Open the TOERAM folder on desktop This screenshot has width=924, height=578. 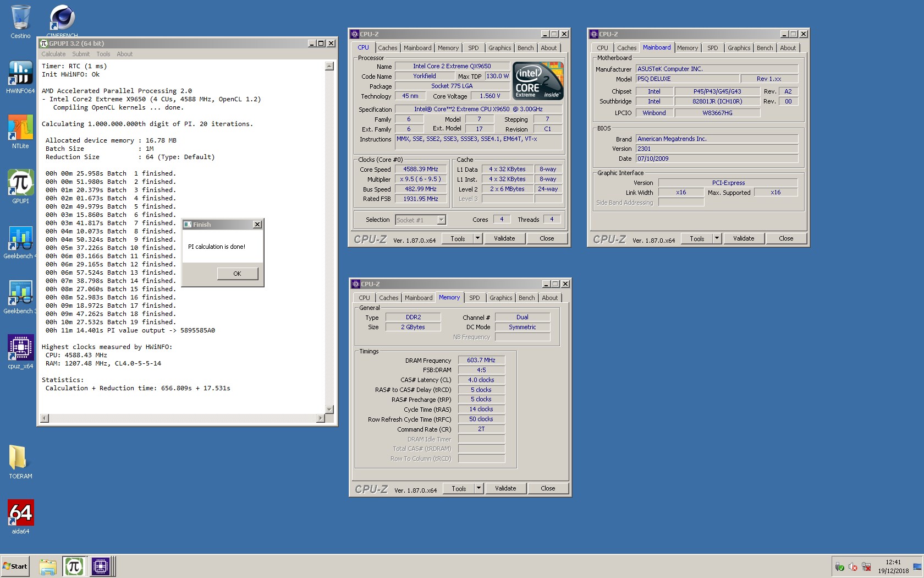[20, 462]
